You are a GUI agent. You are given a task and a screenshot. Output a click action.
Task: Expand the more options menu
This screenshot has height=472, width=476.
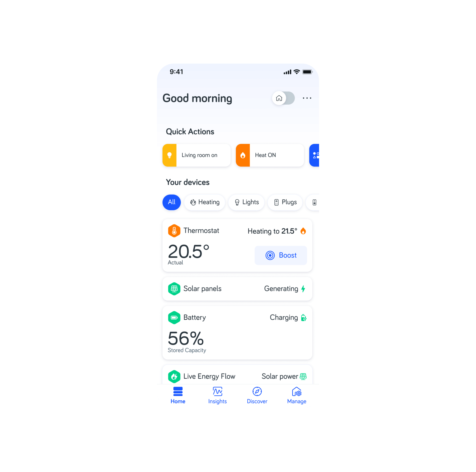[x=307, y=98]
